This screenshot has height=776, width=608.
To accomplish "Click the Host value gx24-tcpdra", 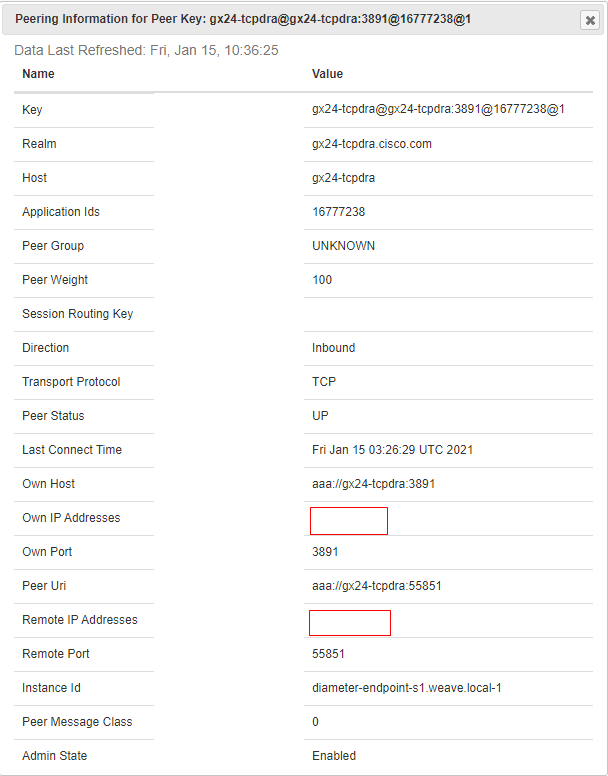I will click(343, 178).
